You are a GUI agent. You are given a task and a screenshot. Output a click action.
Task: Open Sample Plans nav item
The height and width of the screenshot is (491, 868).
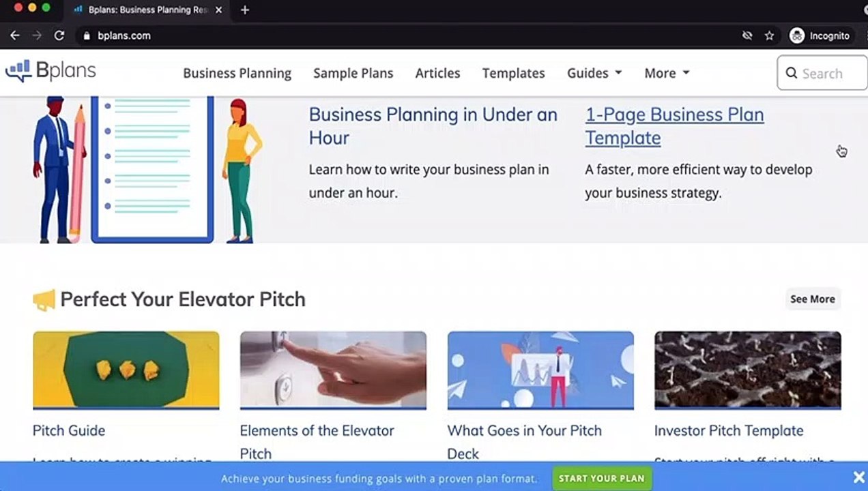(353, 73)
